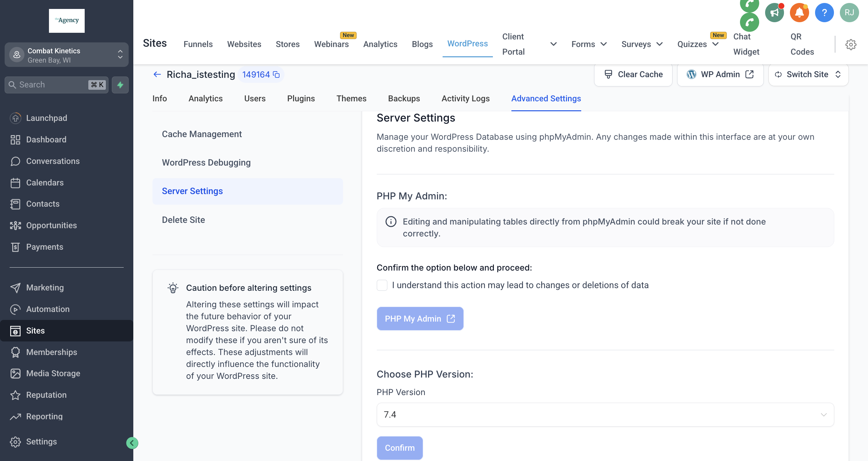Viewport: 868px width, 461px height.
Task: Click the Confirm PHP version button
Action: coord(400,447)
